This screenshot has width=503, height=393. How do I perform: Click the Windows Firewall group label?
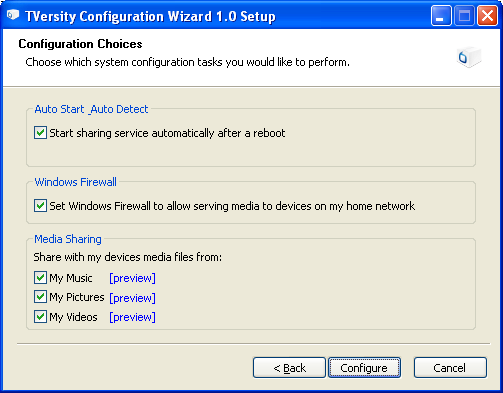(76, 182)
